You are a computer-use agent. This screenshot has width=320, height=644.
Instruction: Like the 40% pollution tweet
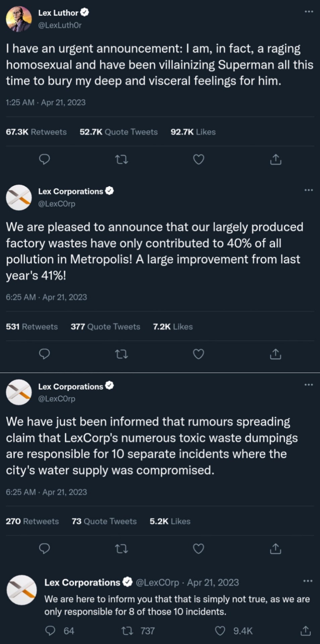[199, 354]
